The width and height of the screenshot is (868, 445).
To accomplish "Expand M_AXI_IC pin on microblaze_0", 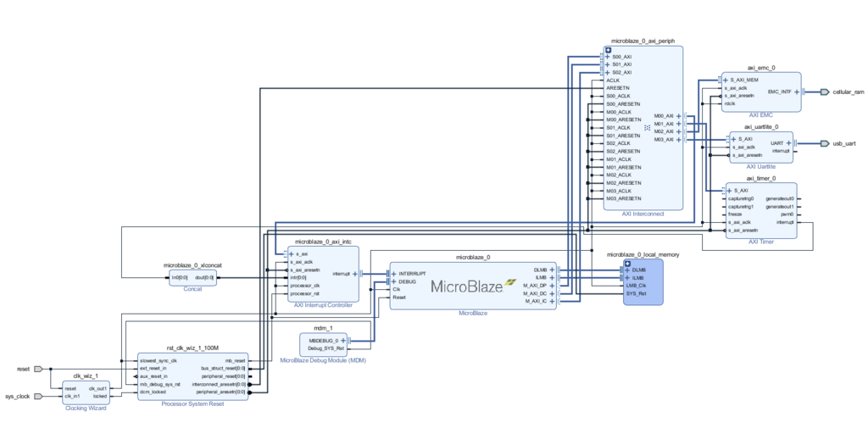I will tap(552, 301).
